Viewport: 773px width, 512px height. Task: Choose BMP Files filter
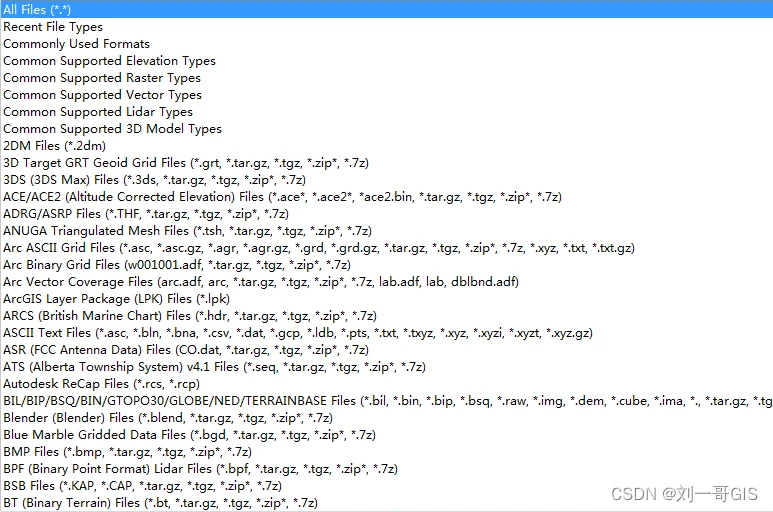point(386,452)
